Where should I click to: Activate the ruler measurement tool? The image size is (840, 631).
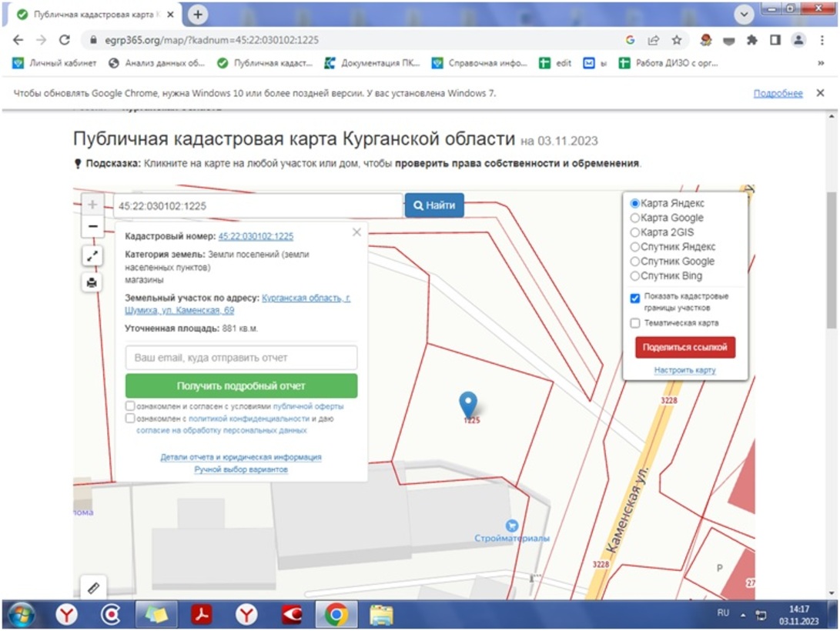[93, 588]
